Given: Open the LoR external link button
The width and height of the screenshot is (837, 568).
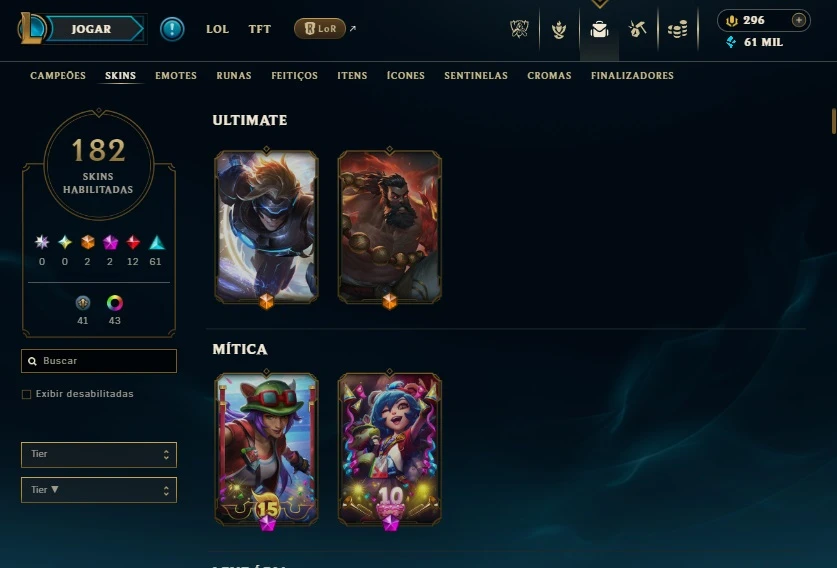Looking at the screenshot, I should click(x=320, y=29).
